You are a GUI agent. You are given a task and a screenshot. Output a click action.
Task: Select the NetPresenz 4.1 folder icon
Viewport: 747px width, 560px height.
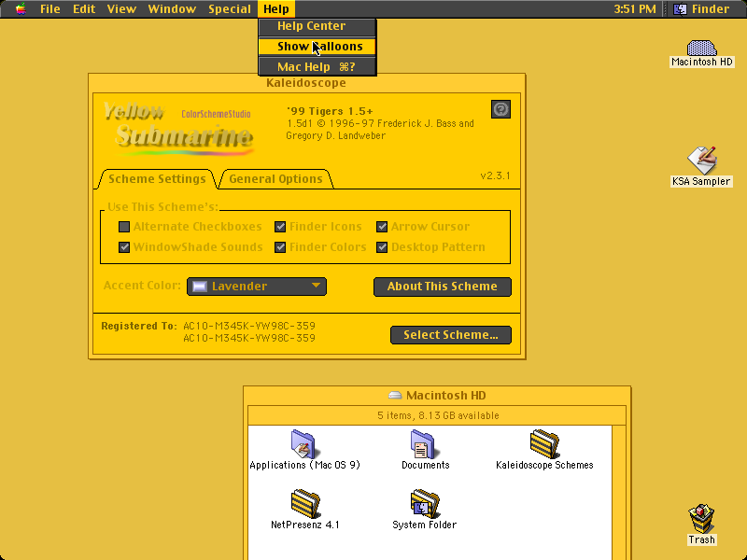pos(304,503)
